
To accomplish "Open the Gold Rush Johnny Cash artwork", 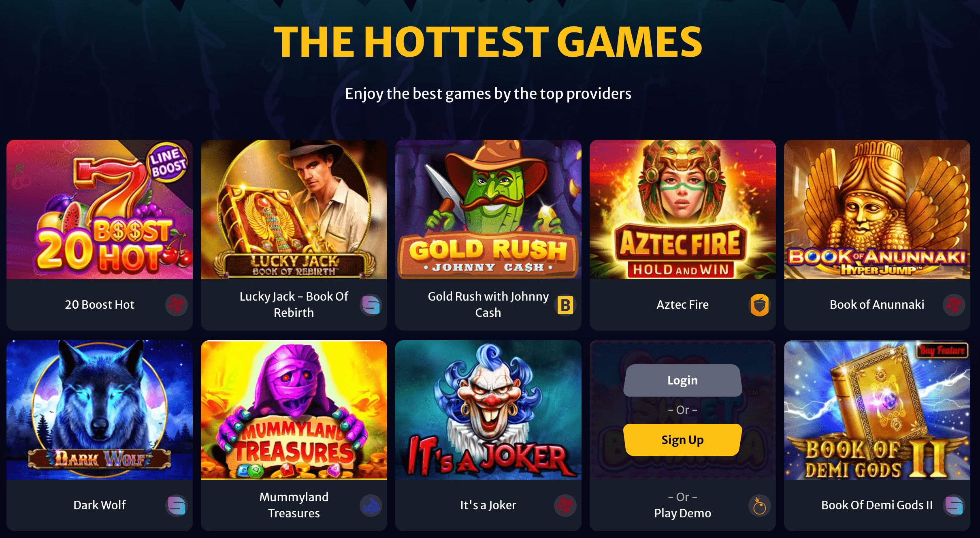I will click(x=488, y=209).
